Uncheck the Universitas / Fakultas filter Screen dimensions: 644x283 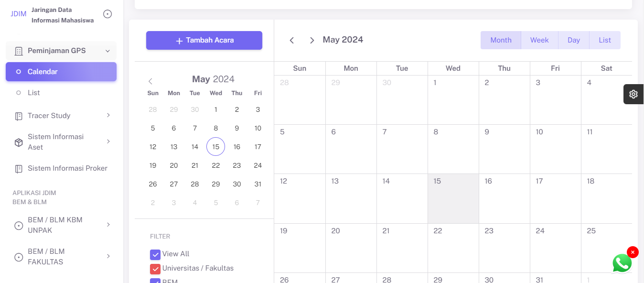click(155, 269)
